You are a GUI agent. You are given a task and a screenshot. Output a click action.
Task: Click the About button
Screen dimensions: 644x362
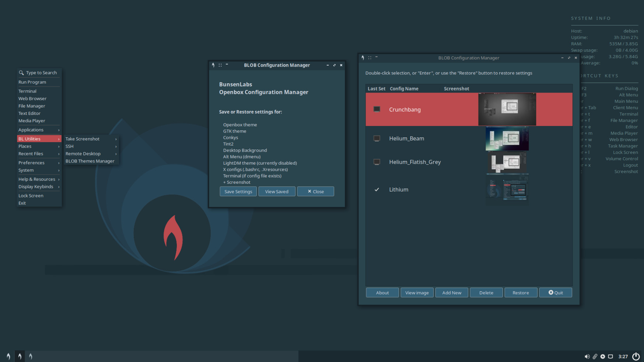click(x=382, y=293)
